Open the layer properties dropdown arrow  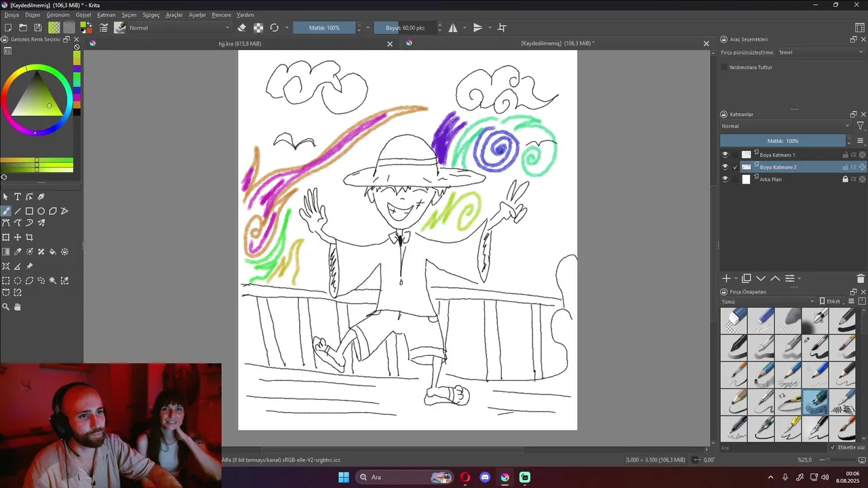tap(799, 279)
